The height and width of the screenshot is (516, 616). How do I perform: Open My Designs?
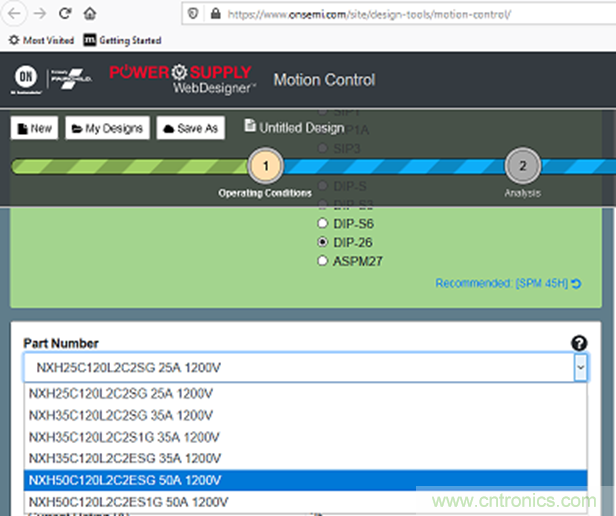click(108, 128)
